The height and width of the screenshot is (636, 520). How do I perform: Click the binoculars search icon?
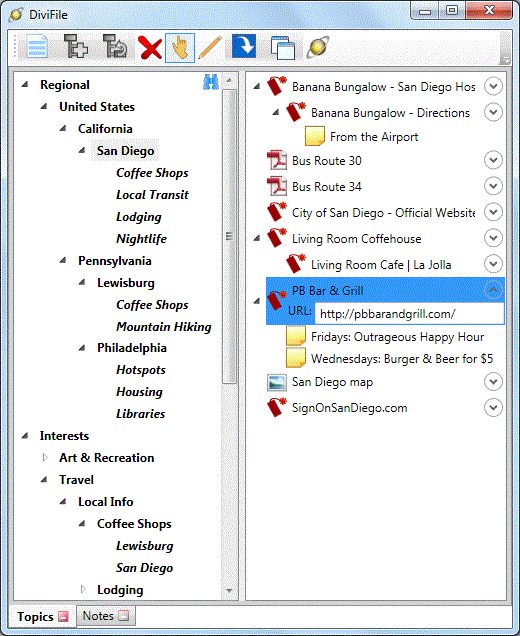211,82
